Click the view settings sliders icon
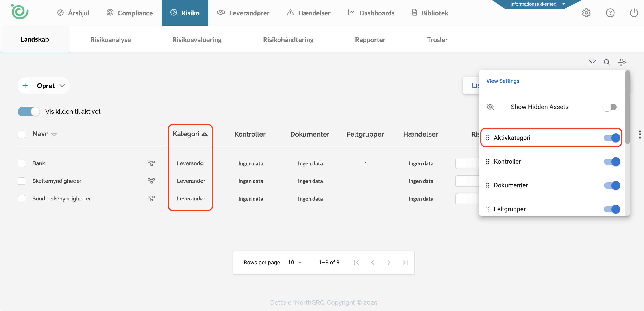The width and height of the screenshot is (644, 311). [622, 62]
